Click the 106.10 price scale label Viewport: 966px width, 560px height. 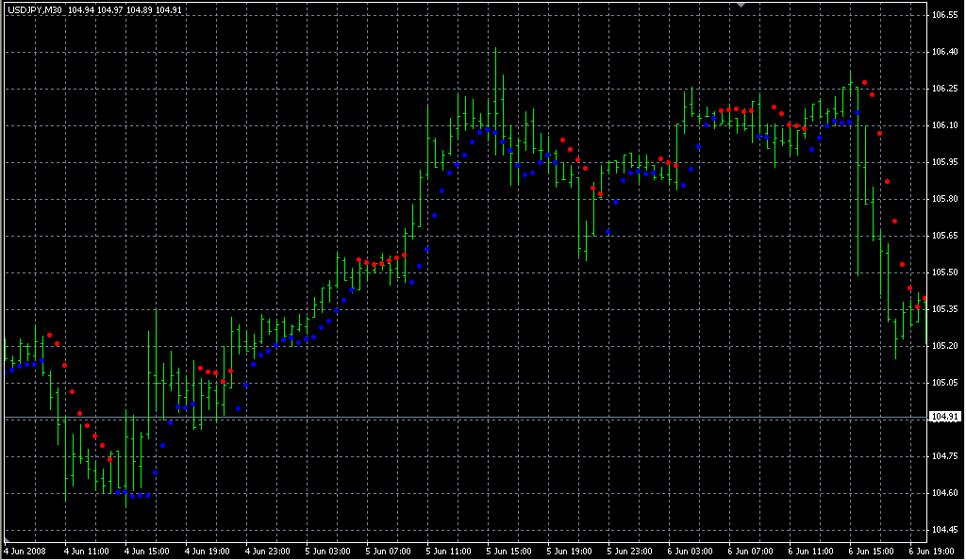[944, 125]
